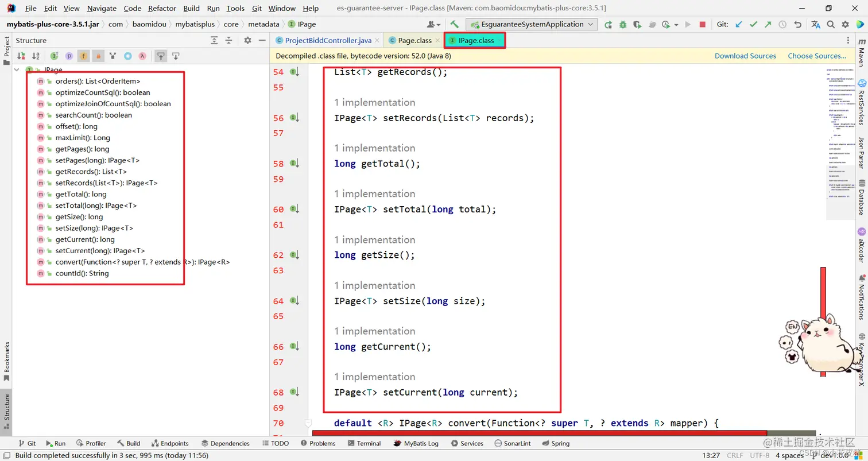Screen dimensions: 868x461
Task: Start a debug session via the bug icon
Action: (623, 24)
